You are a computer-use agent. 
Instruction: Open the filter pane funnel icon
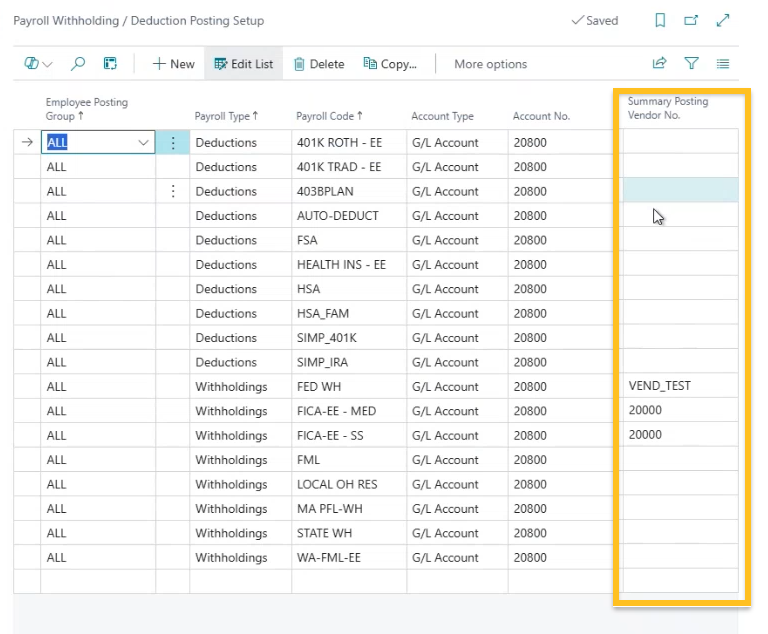click(691, 64)
